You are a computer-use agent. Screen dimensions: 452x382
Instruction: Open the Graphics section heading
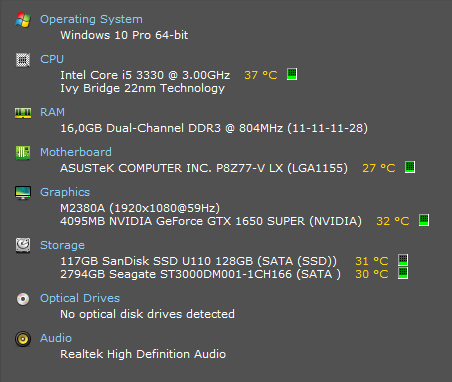point(65,192)
